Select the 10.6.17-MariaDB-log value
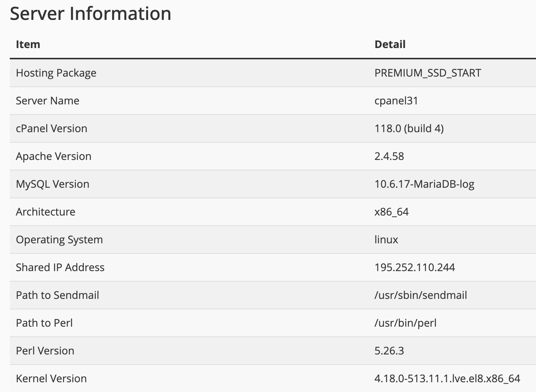 click(x=424, y=184)
